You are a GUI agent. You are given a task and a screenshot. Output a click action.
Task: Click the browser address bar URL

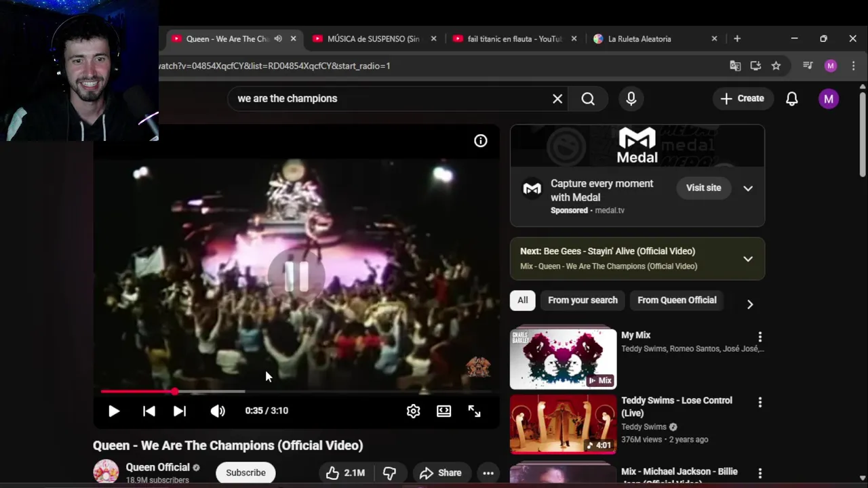coord(274,66)
